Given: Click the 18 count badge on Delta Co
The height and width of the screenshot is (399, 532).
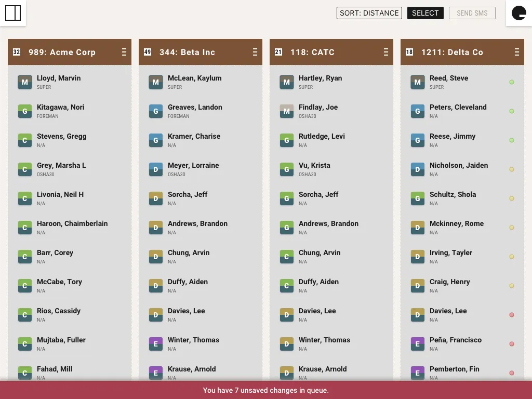Looking at the screenshot, I should click(x=409, y=52).
